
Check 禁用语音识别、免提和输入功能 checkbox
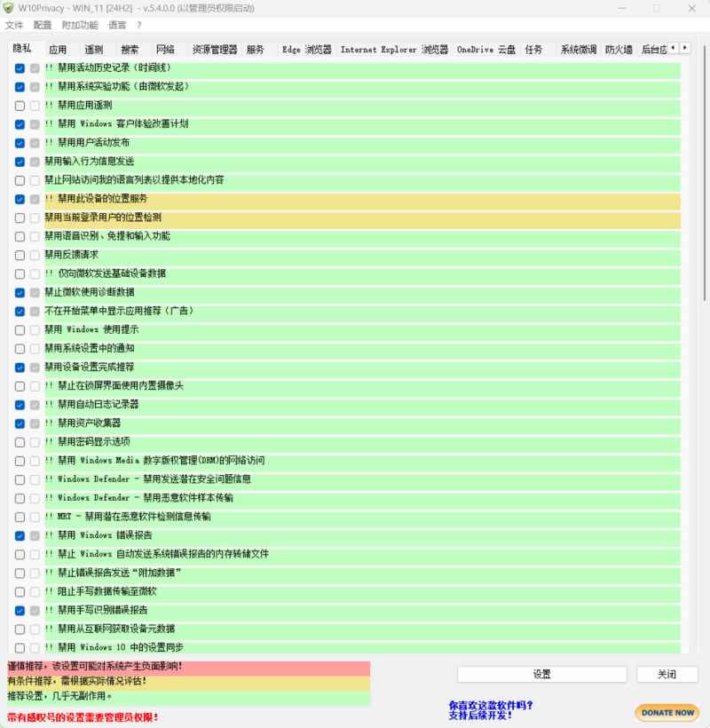[20, 237]
